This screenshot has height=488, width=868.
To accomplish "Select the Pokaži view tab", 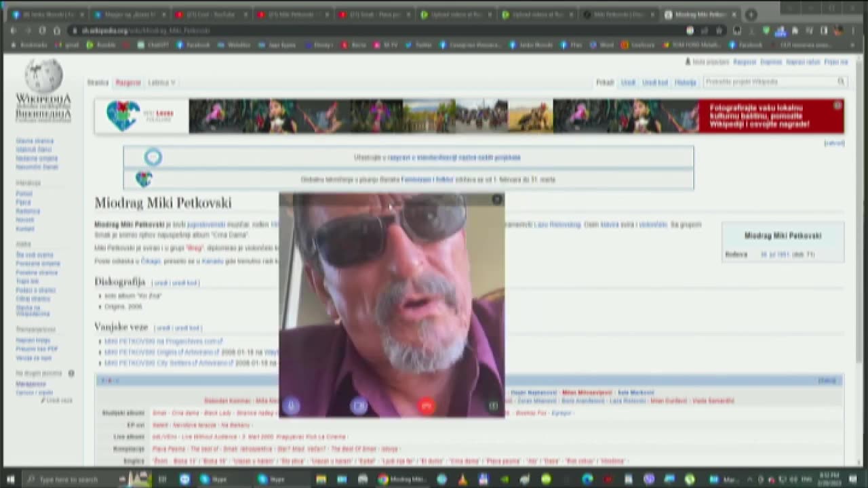I will (x=605, y=83).
